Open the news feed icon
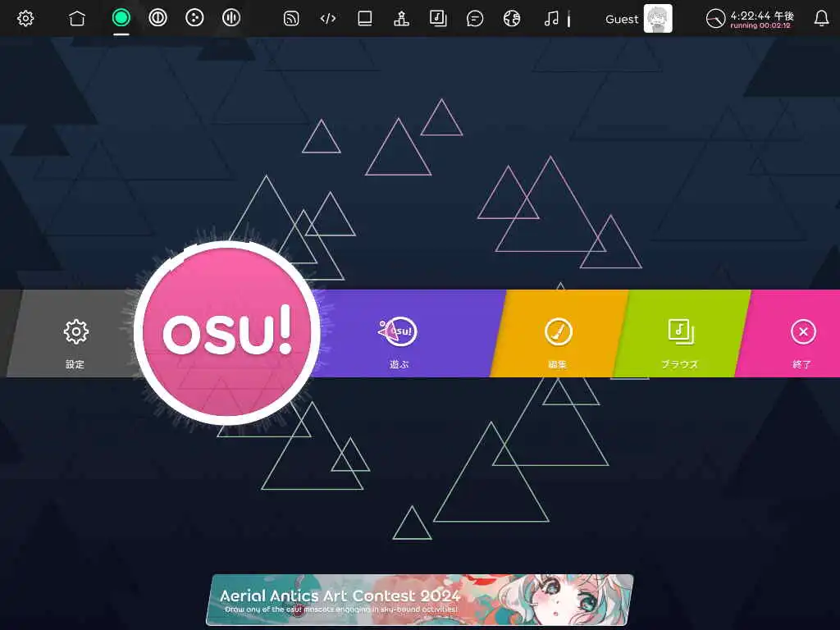840x630 pixels. (x=291, y=19)
